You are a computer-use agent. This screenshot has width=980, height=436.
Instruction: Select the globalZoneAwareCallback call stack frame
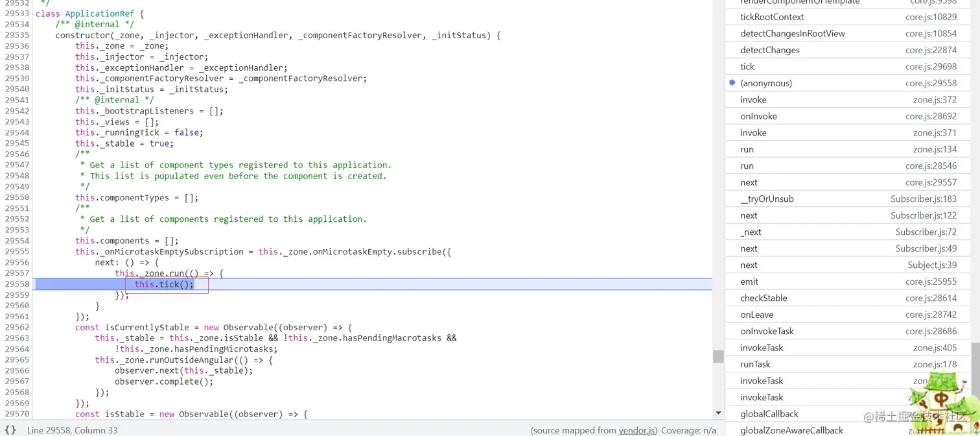848,430
